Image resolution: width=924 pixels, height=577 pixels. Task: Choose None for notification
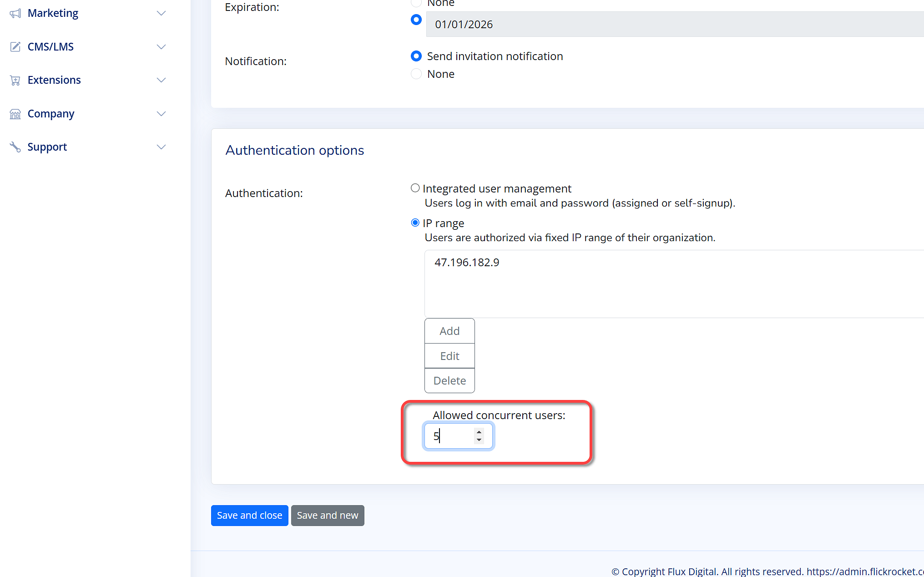416,74
